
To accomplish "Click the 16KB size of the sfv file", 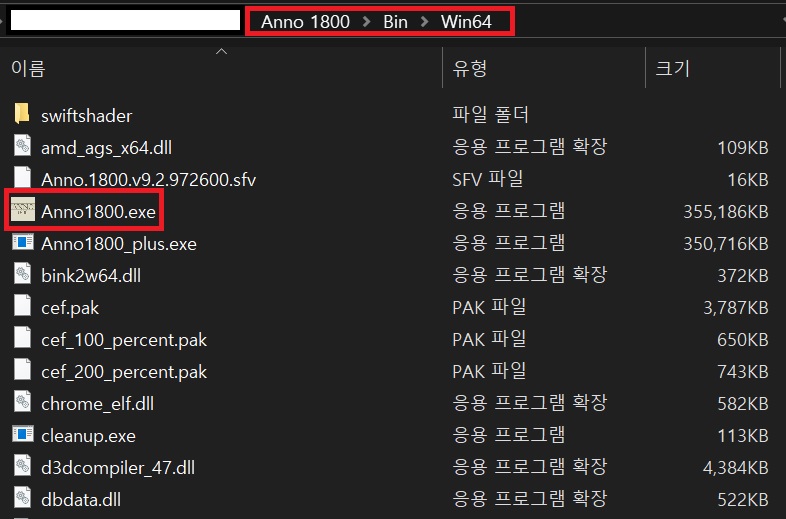I will pyautogui.click(x=748, y=180).
